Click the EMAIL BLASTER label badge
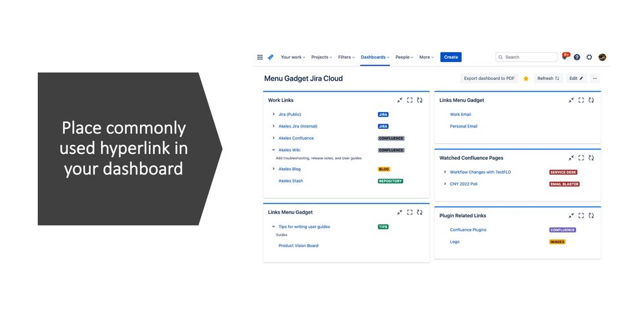Screen dimensions: 644x315 click(x=565, y=184)
